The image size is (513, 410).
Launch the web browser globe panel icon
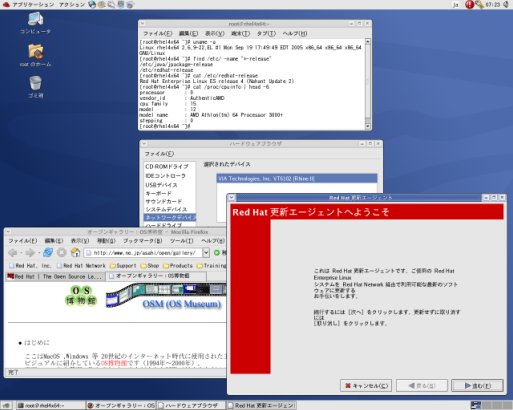tap(92, 4)
